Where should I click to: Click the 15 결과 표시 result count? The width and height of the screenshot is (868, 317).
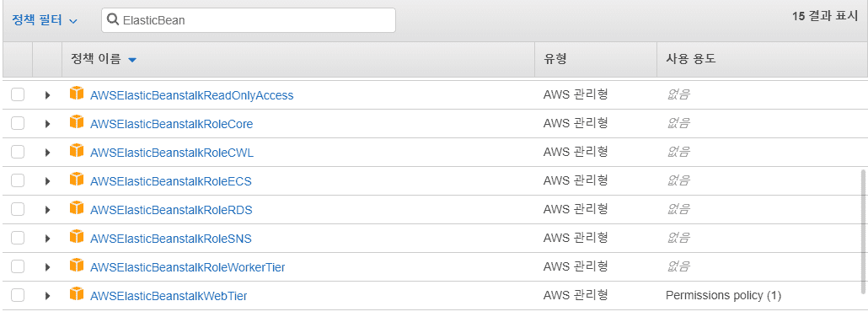click(x=825, y=16)
